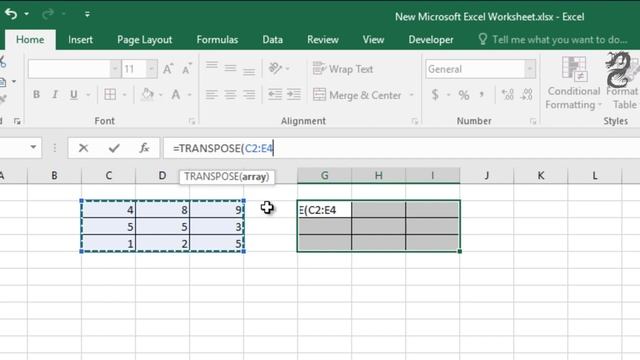Select column header K
640x360 pixels.
pyautogui.click(x=540, y=176)
